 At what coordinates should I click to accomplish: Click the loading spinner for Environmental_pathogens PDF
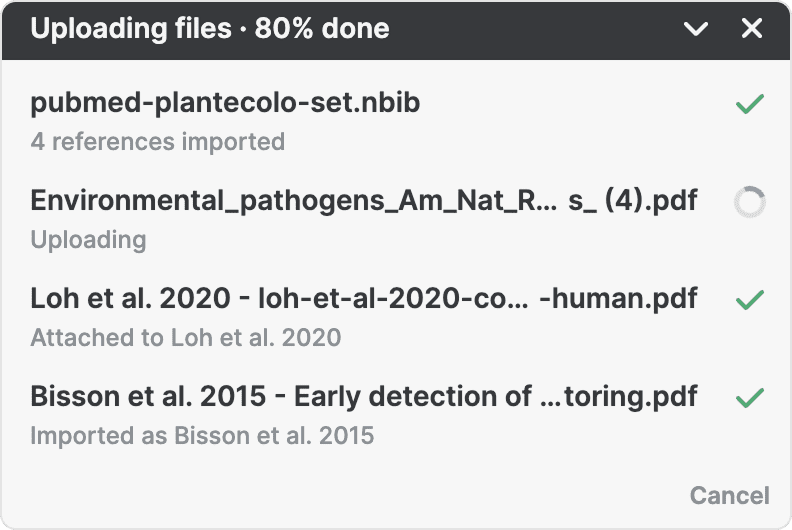pos(749,202)
